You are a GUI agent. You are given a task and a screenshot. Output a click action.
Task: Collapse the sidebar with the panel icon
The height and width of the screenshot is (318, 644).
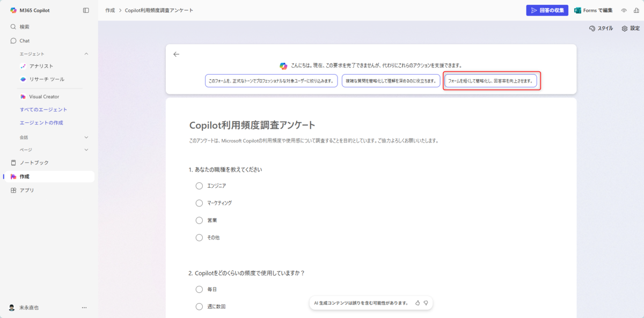coord(86,10)
